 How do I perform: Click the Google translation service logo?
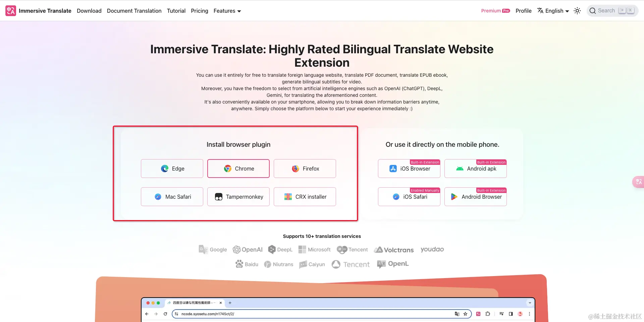[213, 250]
